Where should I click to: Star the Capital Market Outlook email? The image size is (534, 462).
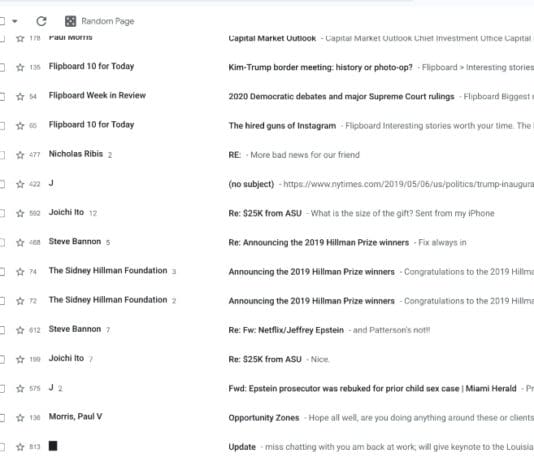pos(20,38)
